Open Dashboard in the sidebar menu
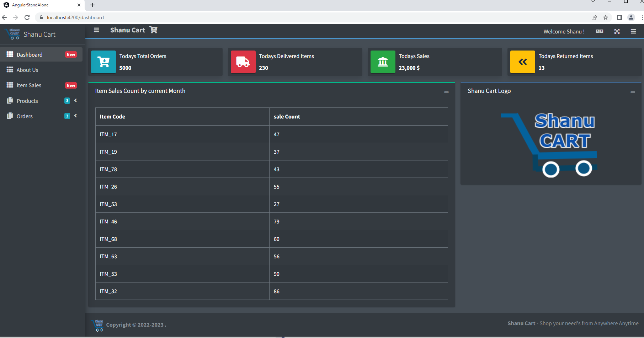Screen dimensions: 644x338 [x=41, y=54]
